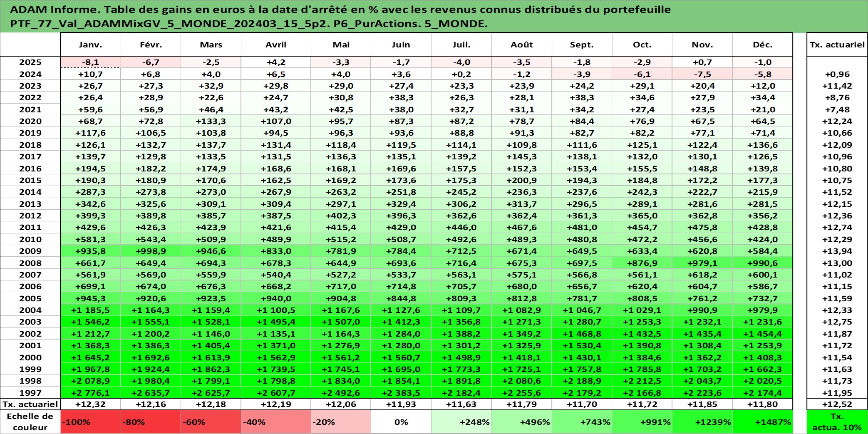Image resolution: width=868 pixels, height=434 pixels.
Task: Click the 1997 Janv. value +2 776,1
Action: (x=91, y=393)
